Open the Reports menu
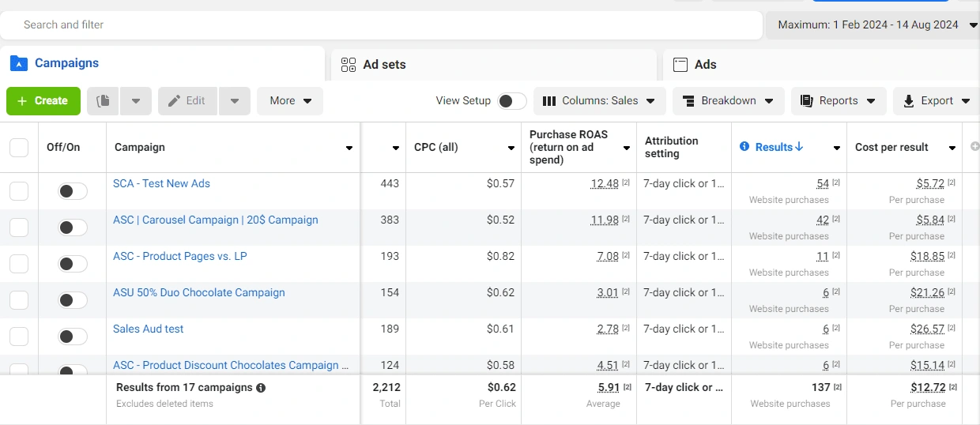The image size is (980, 425). [838, 101]
